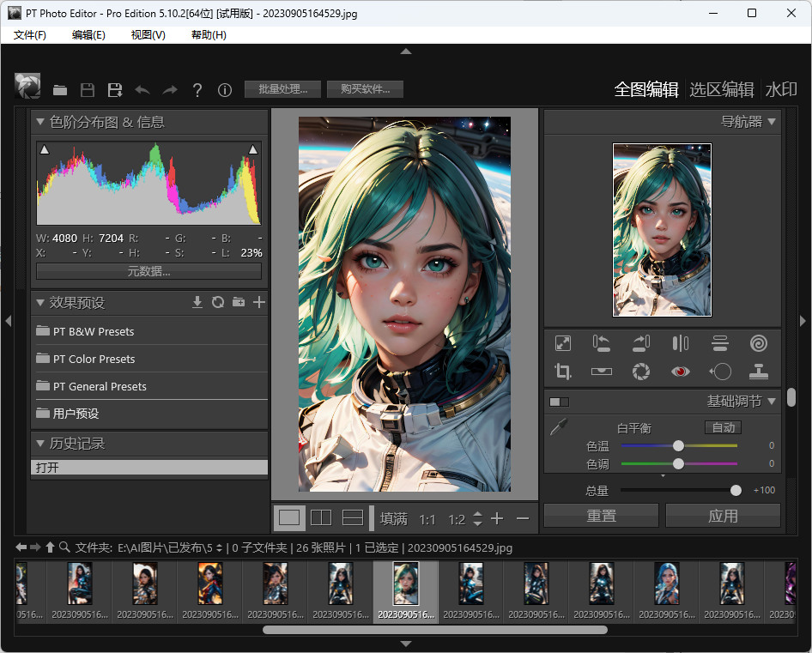Add a new preset with the plus icon

pos(259,302)
